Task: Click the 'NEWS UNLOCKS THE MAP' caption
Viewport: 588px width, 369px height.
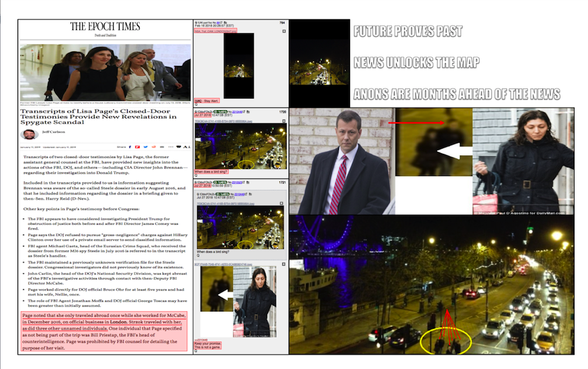Action: (x=416, y=62)
